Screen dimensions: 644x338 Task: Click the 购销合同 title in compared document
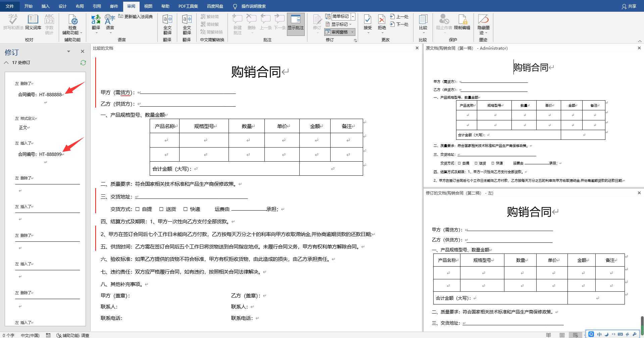click(256, 72)
